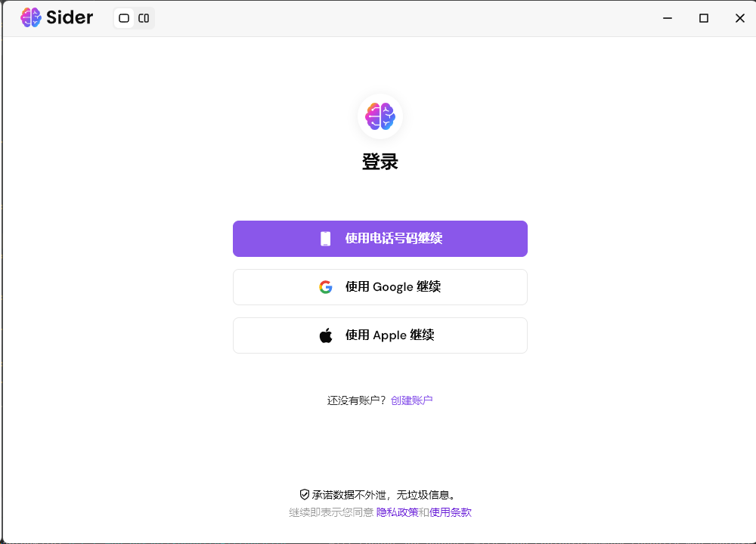Click the large brain logo above 登录
The image size is (756, 544).
(380, 116)
